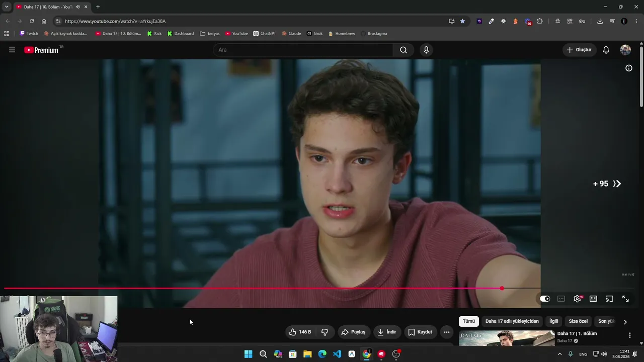
Task: Select the Daha 17 adlı yükleyiciden chip
Action: [512, 321]
